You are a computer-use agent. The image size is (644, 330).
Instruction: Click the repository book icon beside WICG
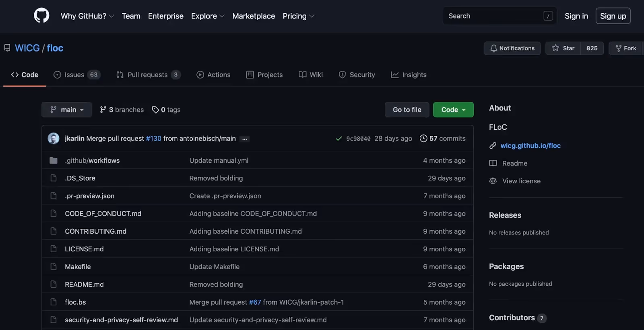[x=7, y=48]
